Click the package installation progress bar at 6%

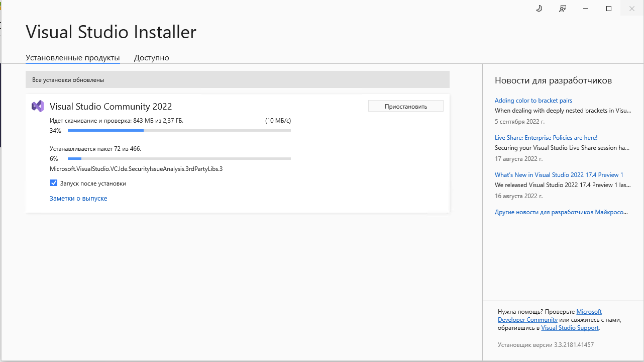(179, 159)
